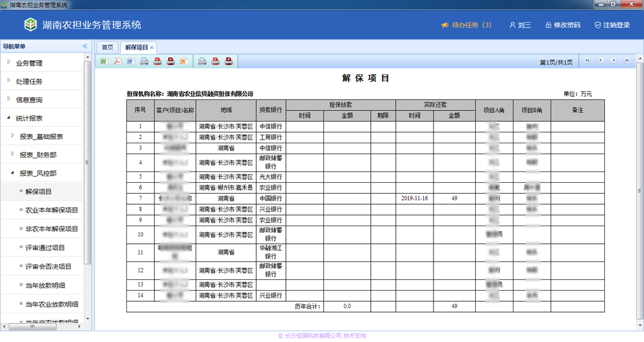Collapse the navigation menu panel
This screenshot has height=342, width=644.
pyautogui.click(x=85, y=46)
